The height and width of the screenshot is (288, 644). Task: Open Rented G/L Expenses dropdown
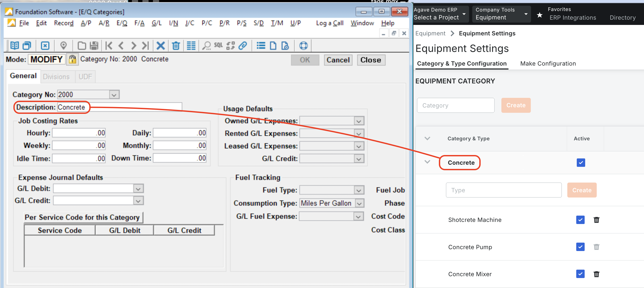(359, 134)
